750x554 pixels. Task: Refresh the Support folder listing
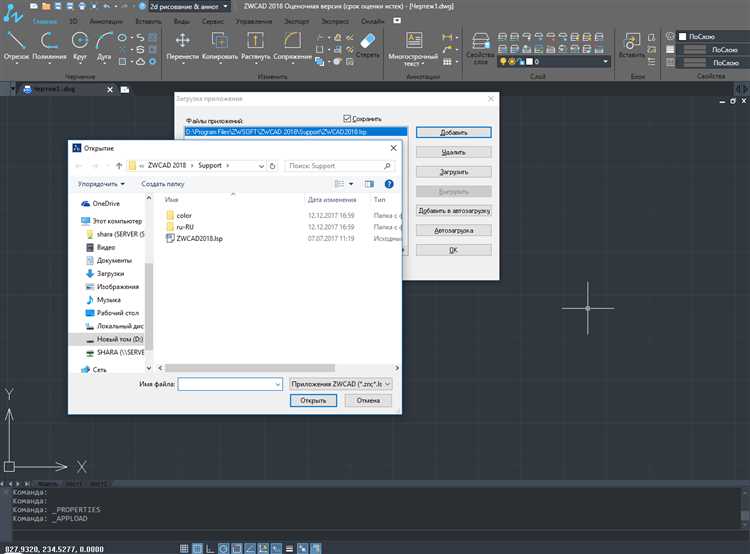click(x=273, y=166)
